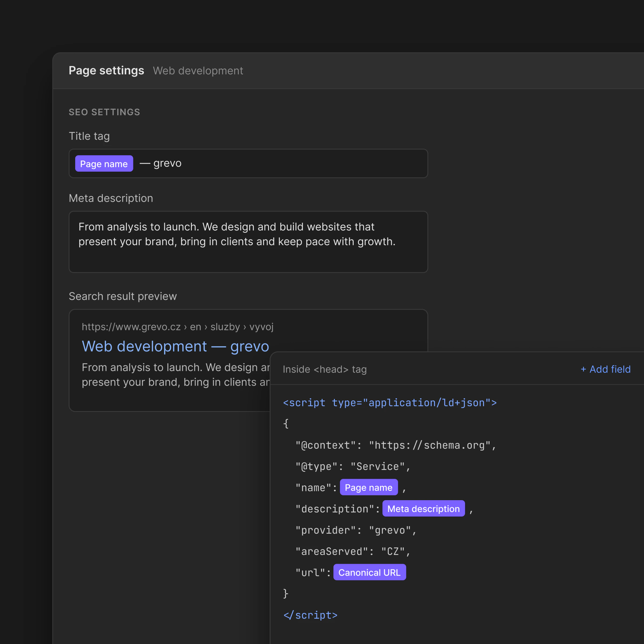Click the "areaServed": "CZ" line

click(x=353, y=551)
